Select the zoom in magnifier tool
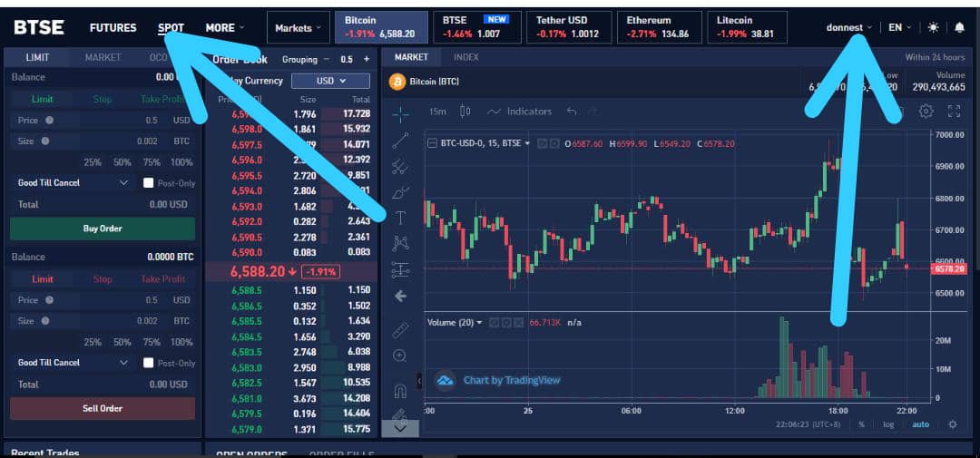The width and height of the screenshot is (980, 458). (x=400, y=356)
